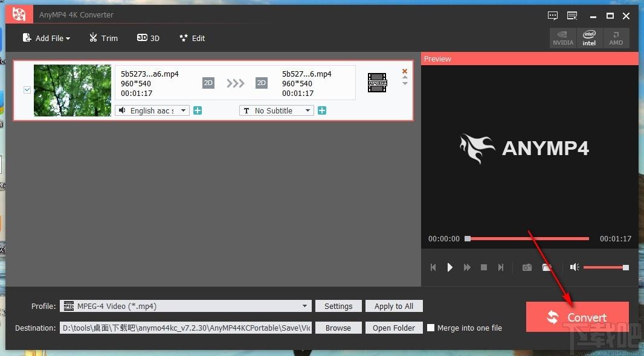Open the snapshot folder icon
Screen dimensions: 644x356
point(547,267)
